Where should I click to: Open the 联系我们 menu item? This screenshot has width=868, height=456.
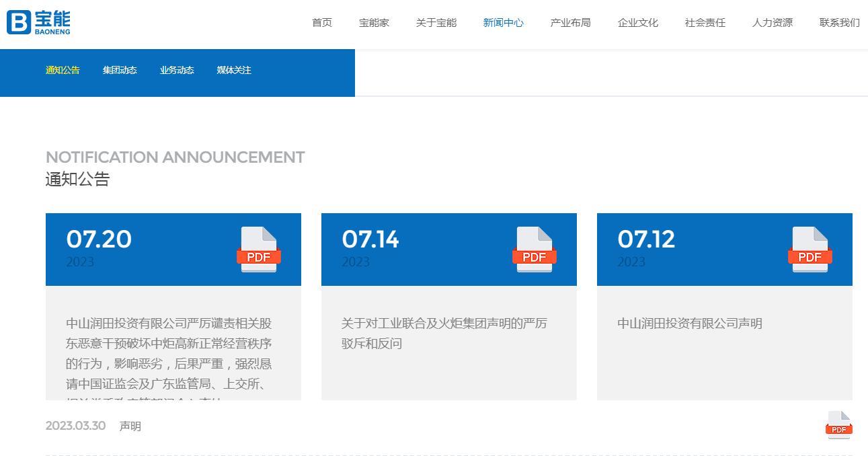(x=838, y=22)
